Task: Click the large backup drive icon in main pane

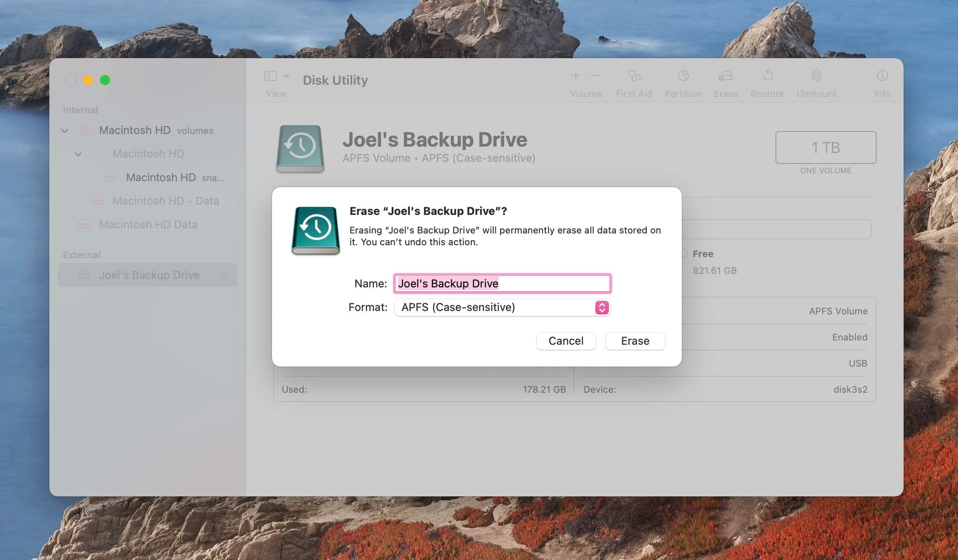Action: pyautogui.click(x=300, y=149)
